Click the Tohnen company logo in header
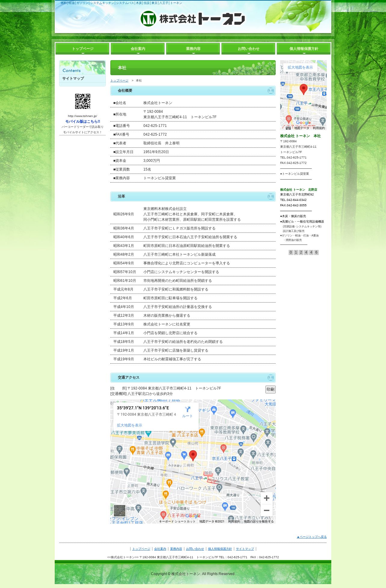Image resolution: width=386 pixels, height=588 pixels. coord(193,19)
